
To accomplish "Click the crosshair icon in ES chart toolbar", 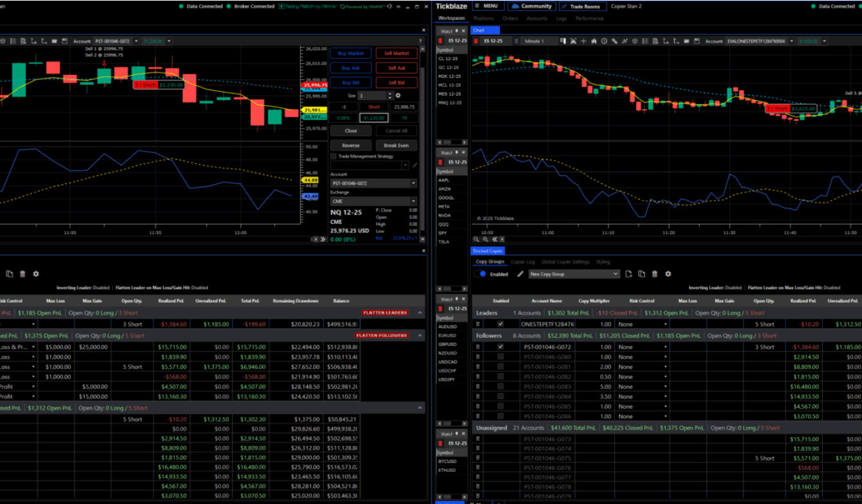I will (583, 41).
